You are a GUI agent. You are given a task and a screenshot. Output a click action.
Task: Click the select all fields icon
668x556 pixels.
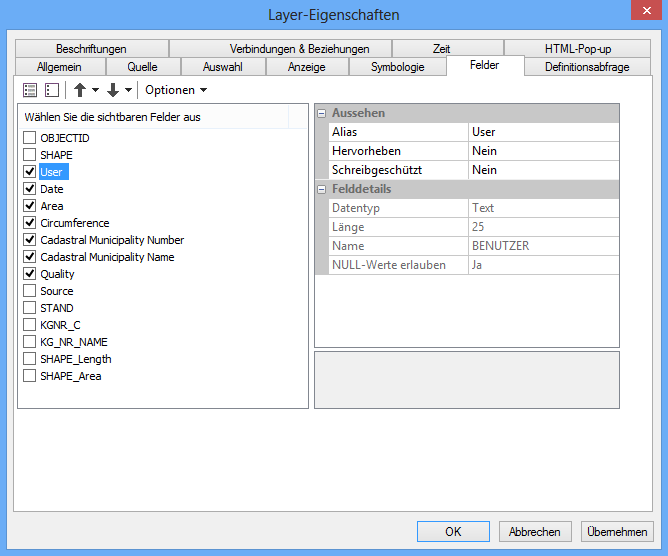[30, 90]
